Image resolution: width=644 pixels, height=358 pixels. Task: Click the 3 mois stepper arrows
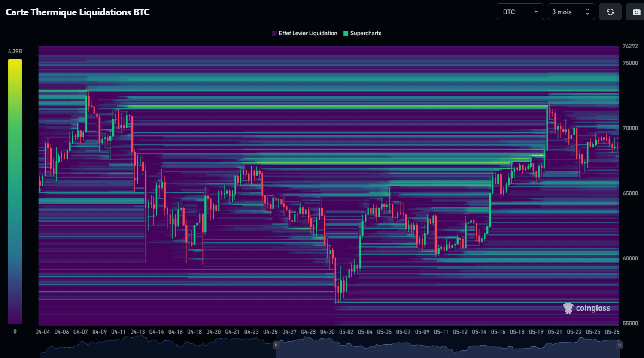coord(588,12)
